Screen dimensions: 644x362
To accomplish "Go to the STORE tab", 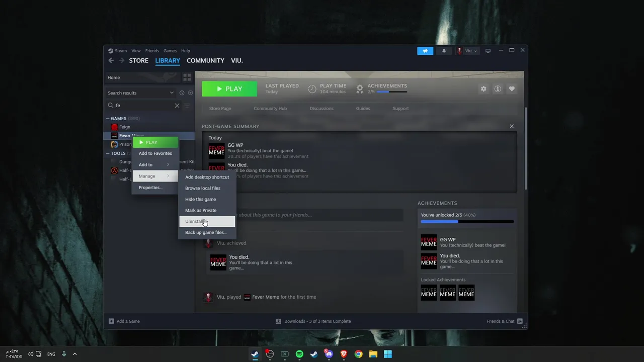I will pos(138,60).
